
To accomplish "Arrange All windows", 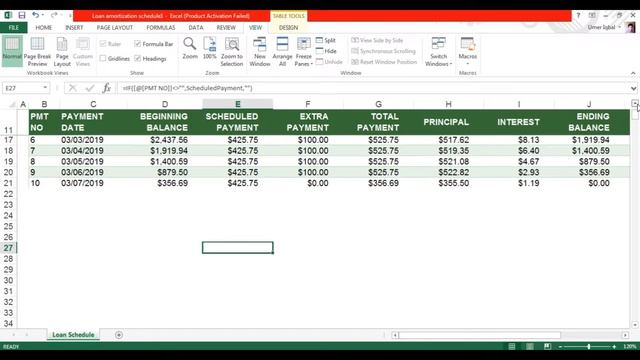I will 282,51.
